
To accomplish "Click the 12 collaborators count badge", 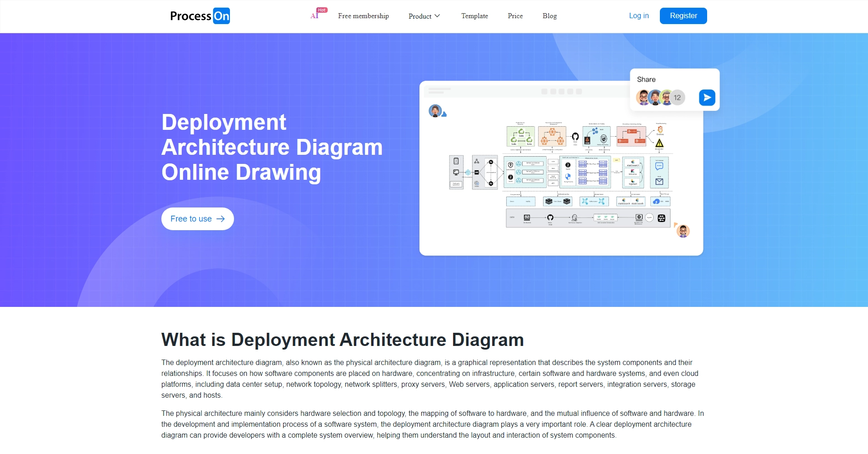I will tap(677, 98).
